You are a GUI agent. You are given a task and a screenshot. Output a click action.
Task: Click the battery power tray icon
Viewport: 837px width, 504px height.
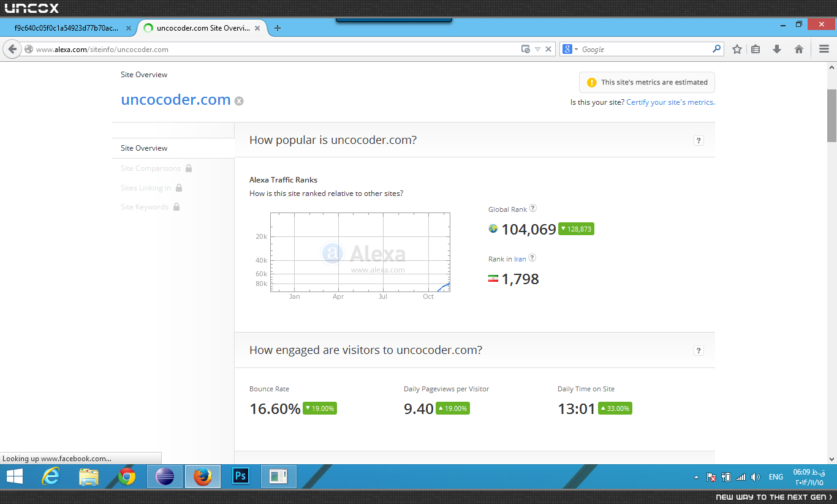coord(726,477)
